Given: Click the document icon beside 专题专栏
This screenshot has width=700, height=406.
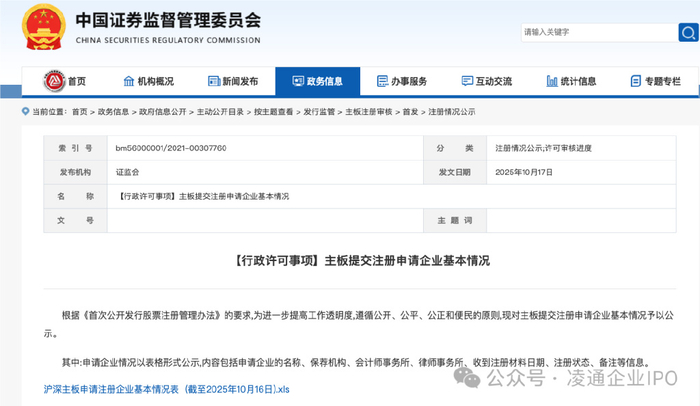Looking at the screenshot, I should tap(636, 81).
